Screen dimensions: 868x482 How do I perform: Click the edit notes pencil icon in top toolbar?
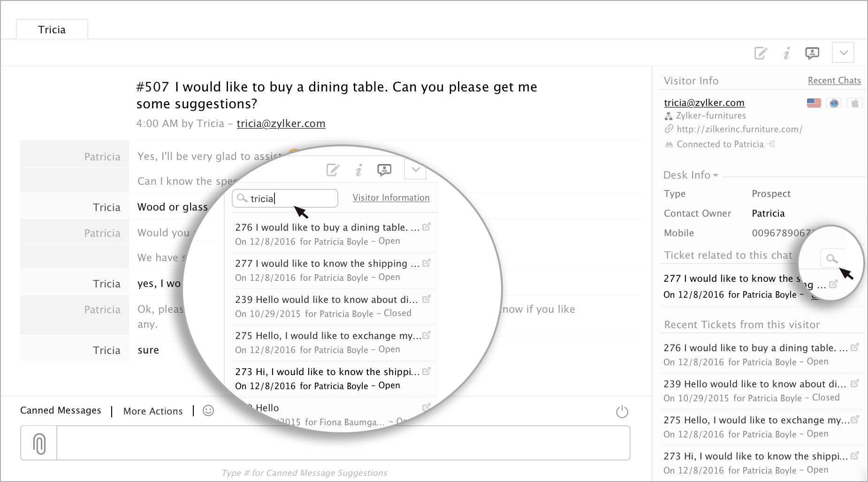click(761, 53)
